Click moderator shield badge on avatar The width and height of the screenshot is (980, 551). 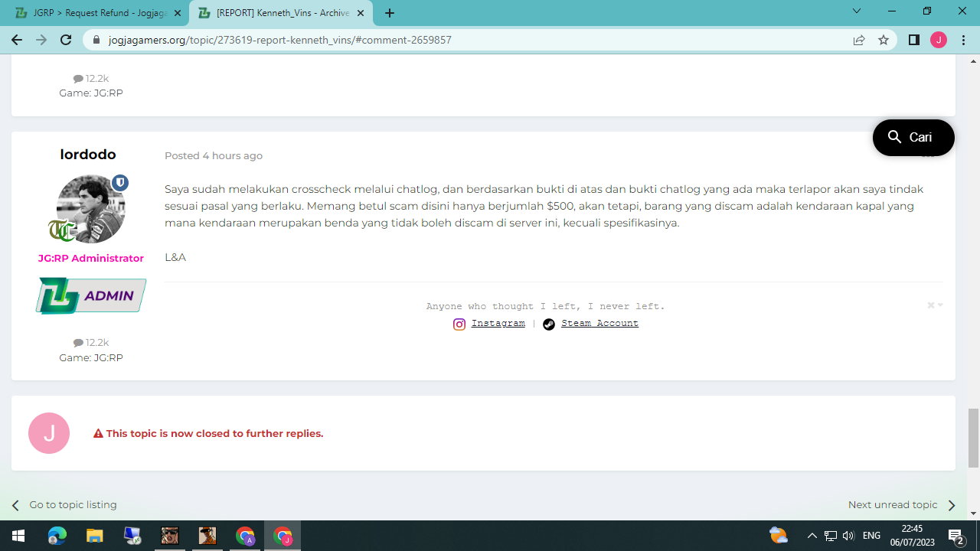[120, 183]
